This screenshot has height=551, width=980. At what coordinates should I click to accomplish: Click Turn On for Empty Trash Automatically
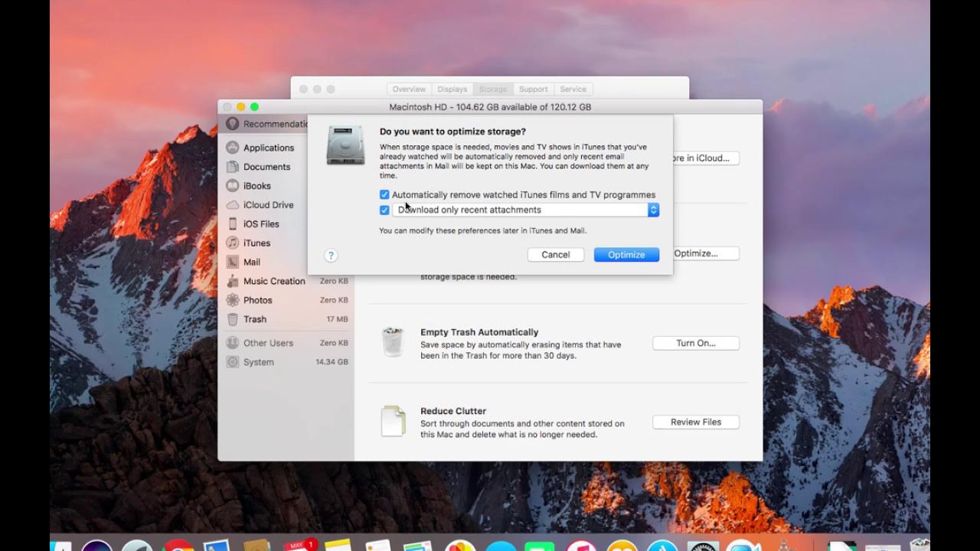[696, 344]
